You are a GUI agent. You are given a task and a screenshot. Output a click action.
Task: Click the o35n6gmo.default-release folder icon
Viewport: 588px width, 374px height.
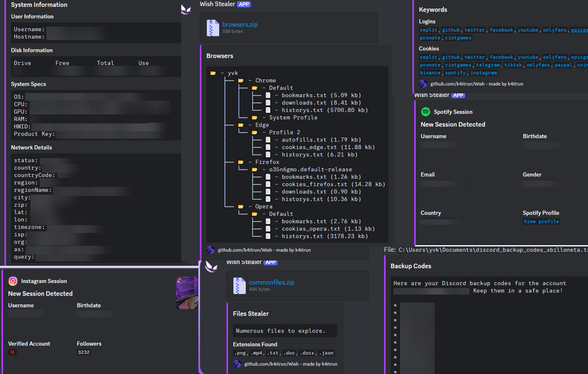point(254,170)
